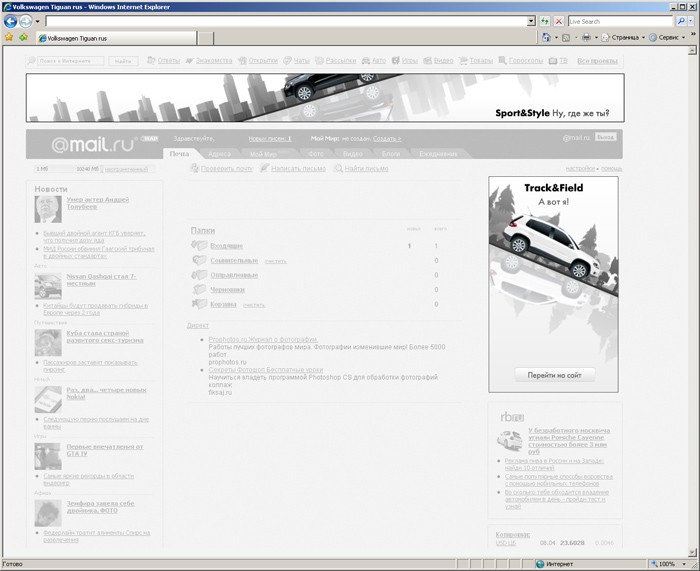Screen dimensions: 700x571
Task: Click the Корзина trash icon
Action: coord(199,304)
